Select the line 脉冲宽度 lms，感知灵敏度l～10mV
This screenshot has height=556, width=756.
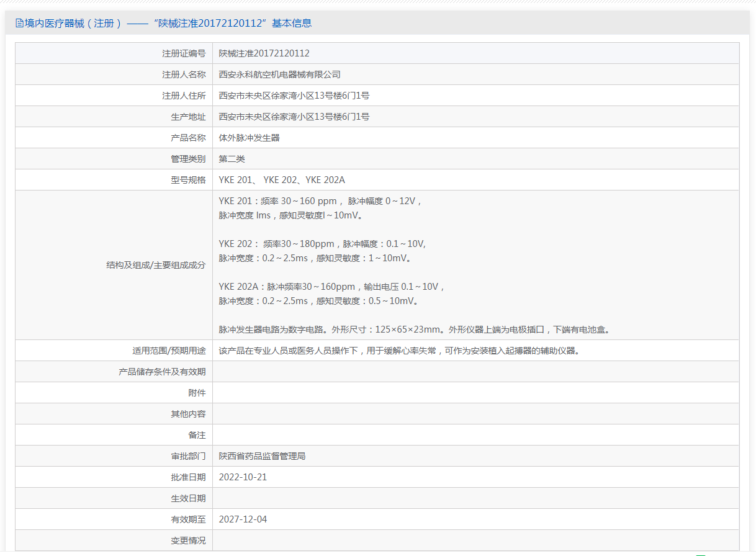(x=290, y=215)
